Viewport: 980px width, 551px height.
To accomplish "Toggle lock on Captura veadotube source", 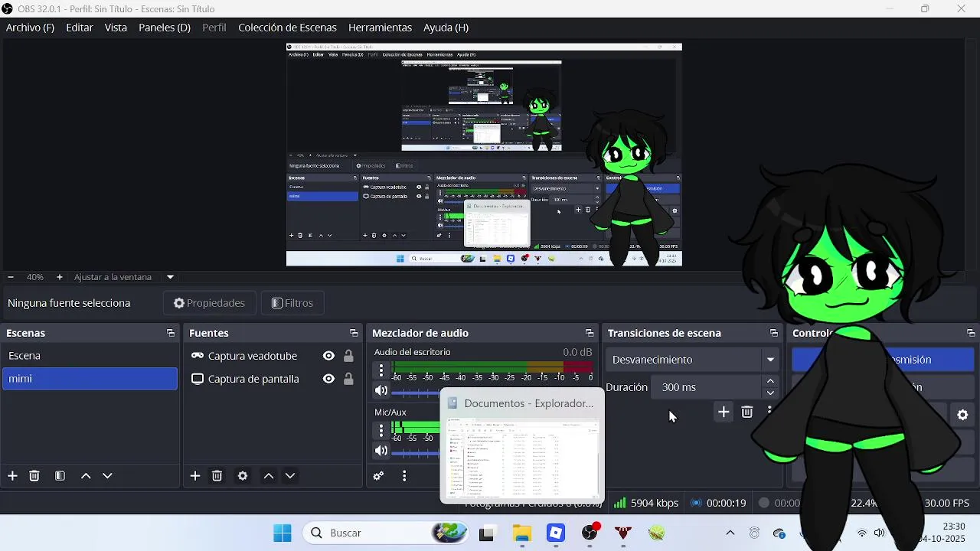I will pyautogui.click(x=348, y=356).
